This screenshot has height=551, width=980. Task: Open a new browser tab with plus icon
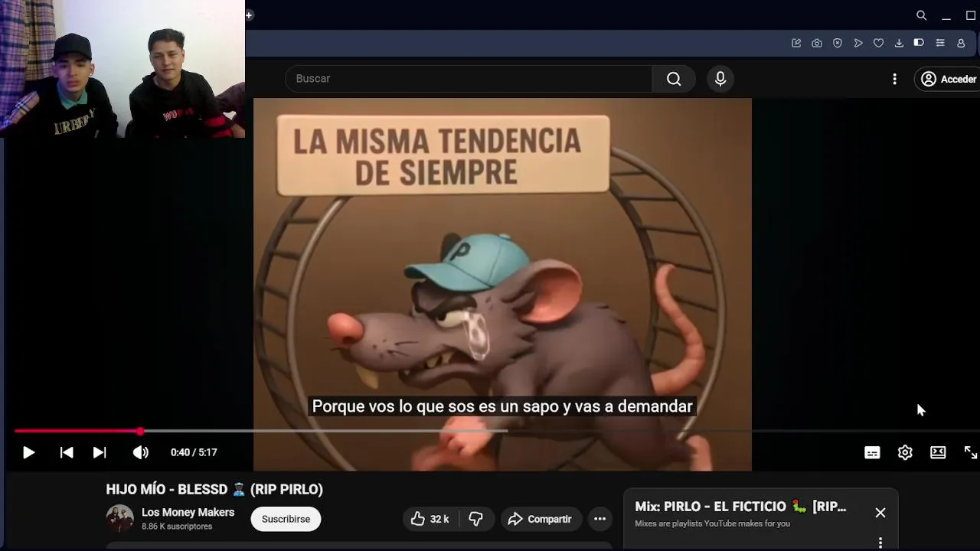coord(249,15)
